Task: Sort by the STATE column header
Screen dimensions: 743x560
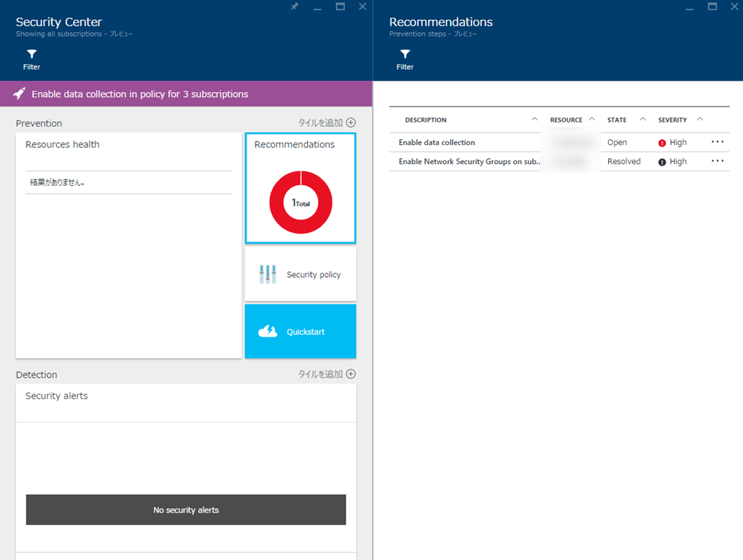Action: 617,120
